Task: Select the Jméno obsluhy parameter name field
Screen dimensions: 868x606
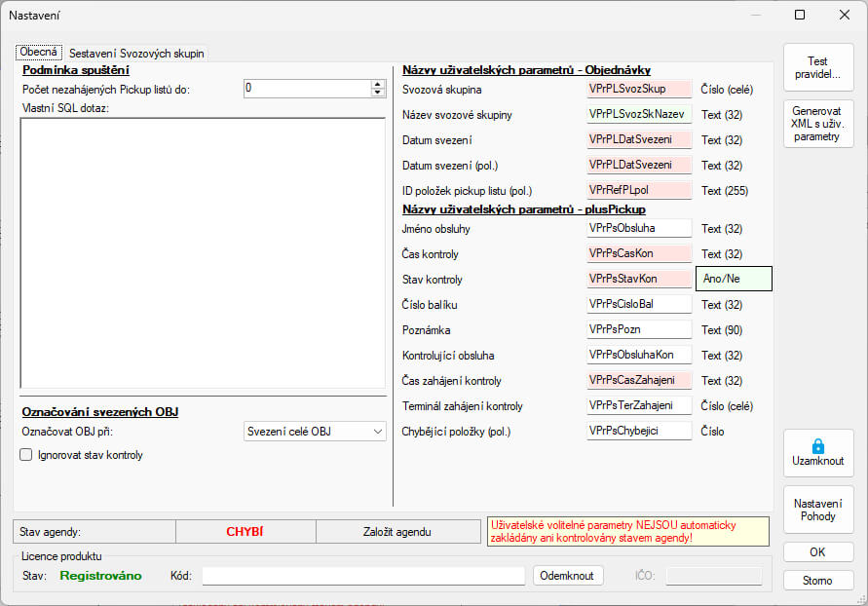Action: point(638,228)
